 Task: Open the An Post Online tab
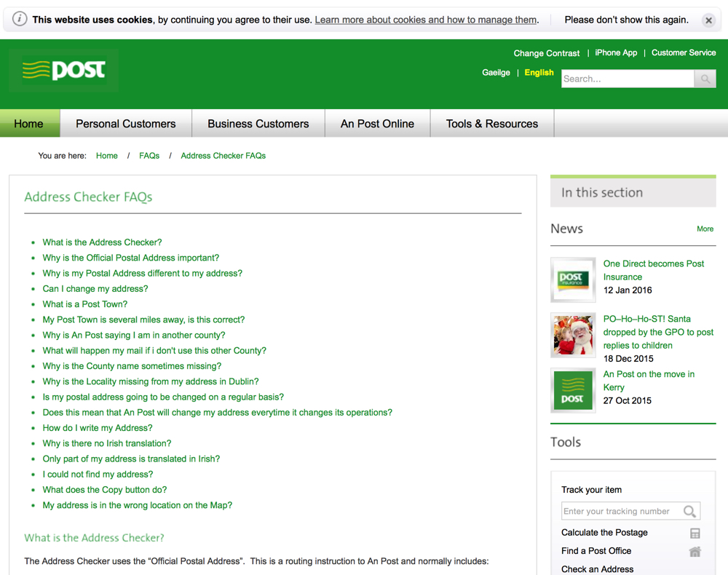377,124
